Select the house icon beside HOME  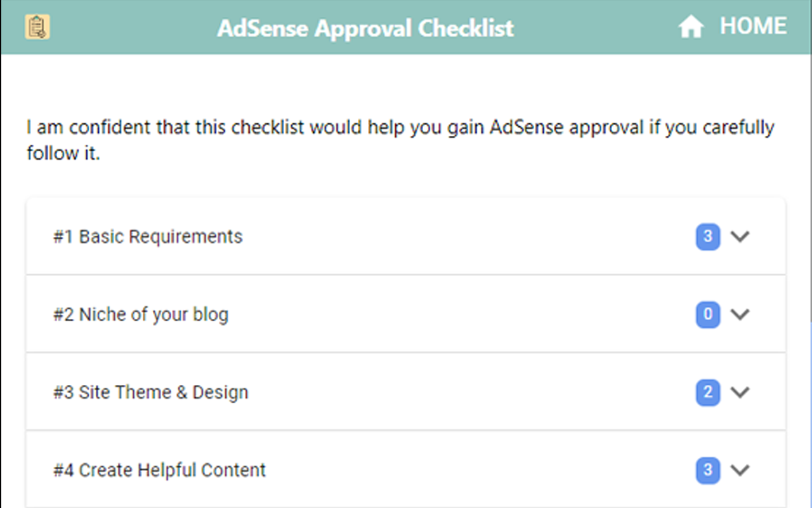coord(691,26)
